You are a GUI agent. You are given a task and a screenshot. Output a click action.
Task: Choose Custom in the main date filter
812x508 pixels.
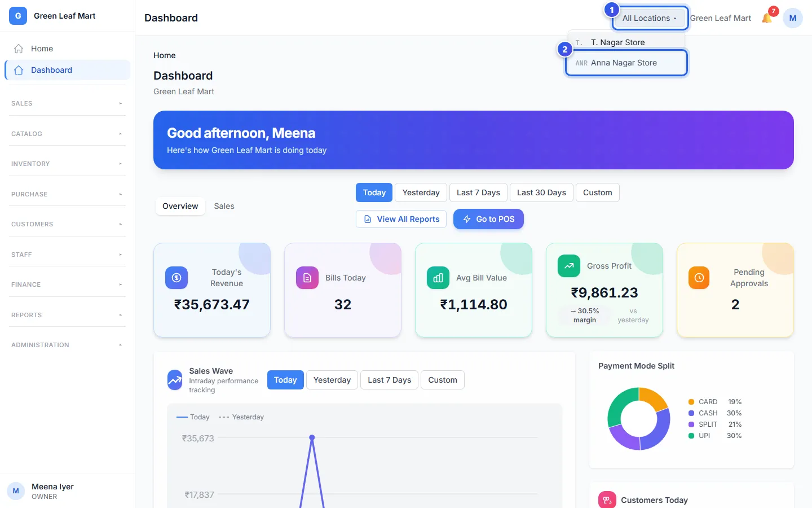(597, 192)
